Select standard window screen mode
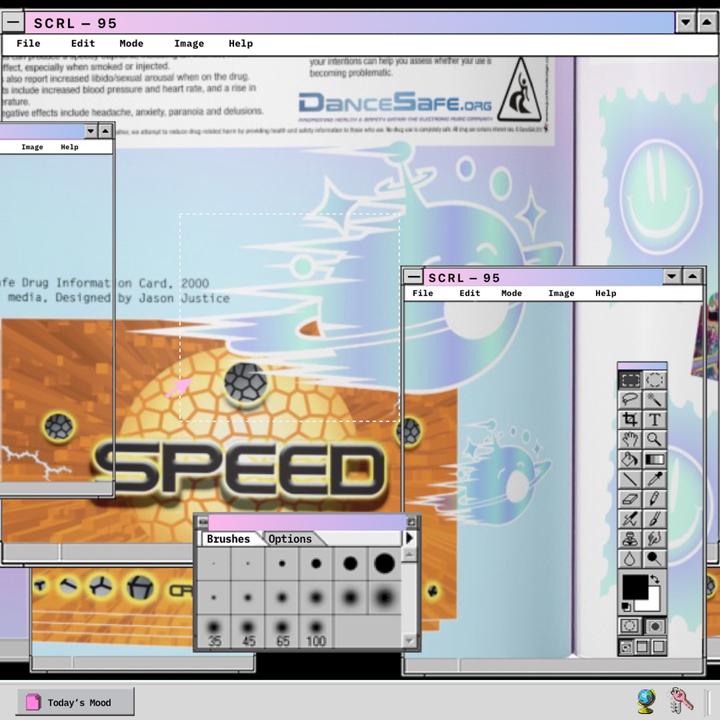 tap(625, 647)
